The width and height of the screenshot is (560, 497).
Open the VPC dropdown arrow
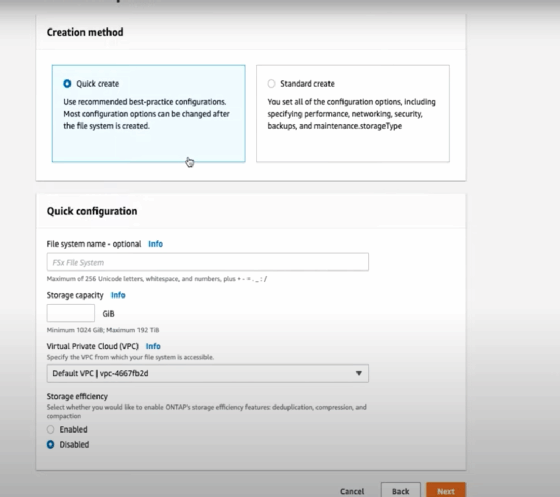[359, 373]
